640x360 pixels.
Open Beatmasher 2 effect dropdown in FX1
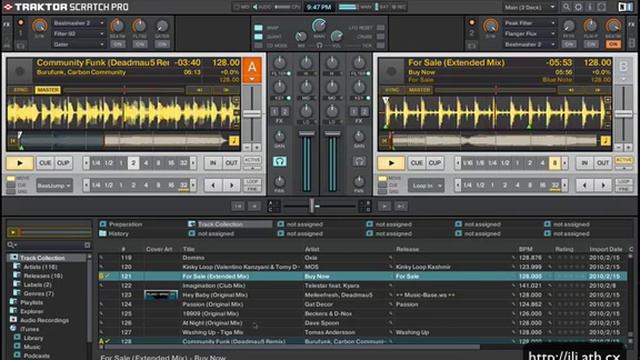pyautogui.click(x=78, y=23)
